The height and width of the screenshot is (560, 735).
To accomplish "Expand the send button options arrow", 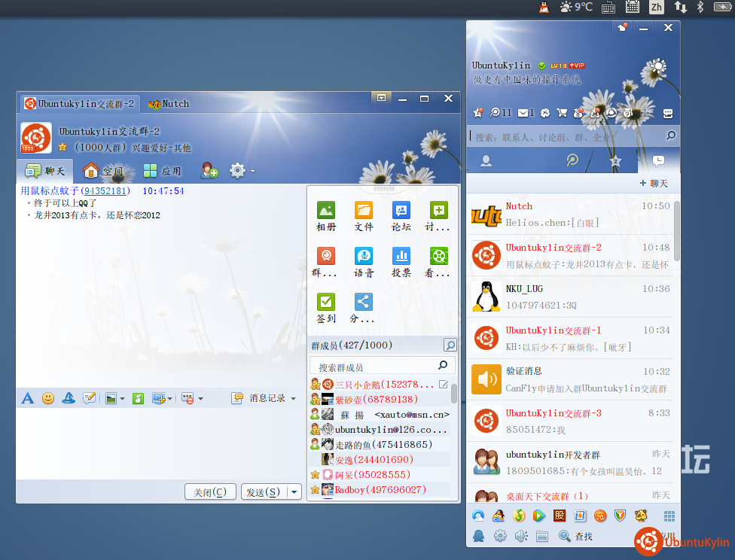I will 294,492.
